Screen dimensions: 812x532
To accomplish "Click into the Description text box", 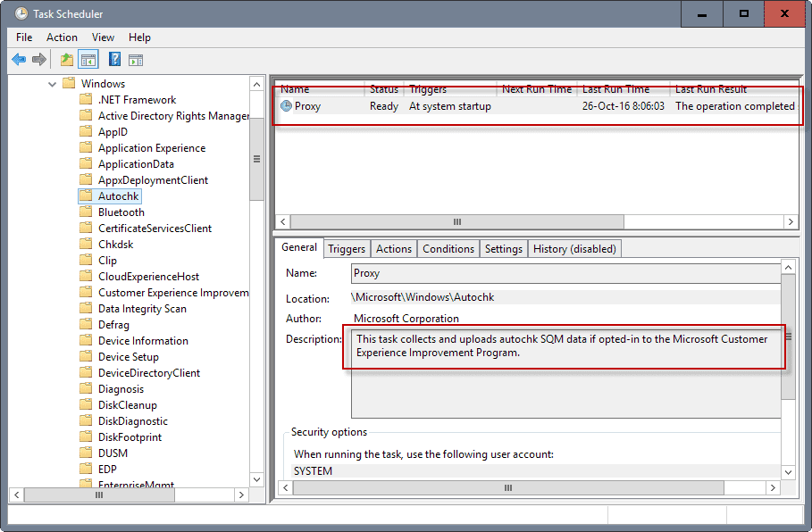I will coord(565,374).
